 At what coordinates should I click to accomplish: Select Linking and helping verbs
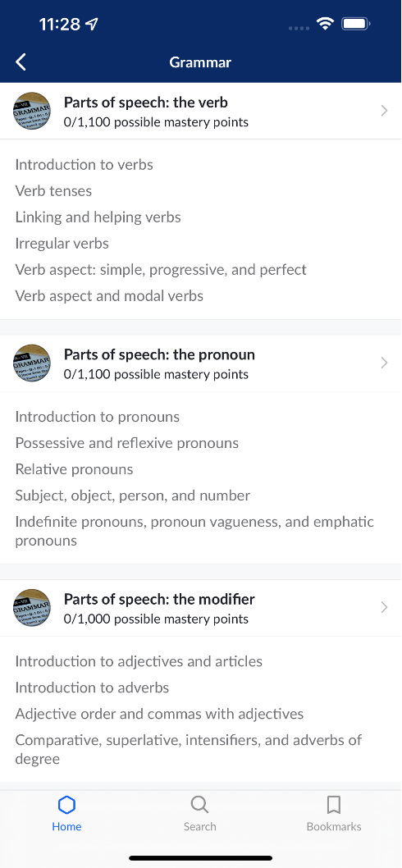pos(98,217)
